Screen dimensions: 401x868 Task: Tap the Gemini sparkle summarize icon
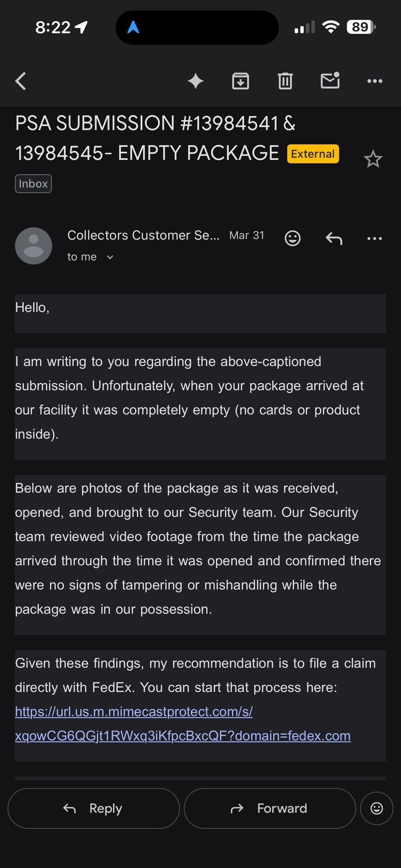pos(196,81)
